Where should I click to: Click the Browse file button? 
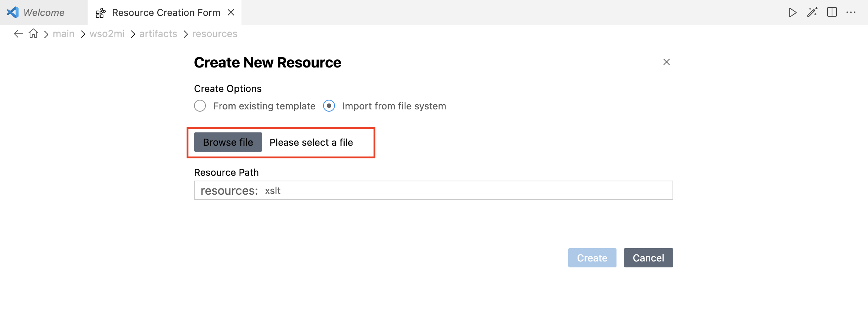click(228, 142)
